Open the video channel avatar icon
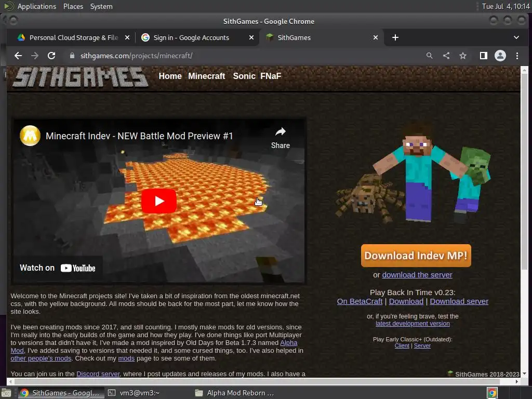The height and width of the screenshot is (399, 532). [30, 136]
